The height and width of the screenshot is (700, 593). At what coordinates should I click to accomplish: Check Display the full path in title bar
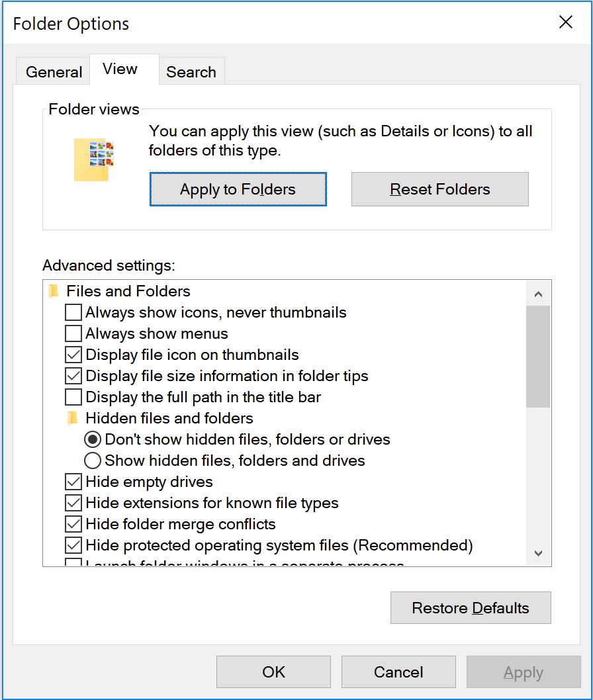(73, 397)
